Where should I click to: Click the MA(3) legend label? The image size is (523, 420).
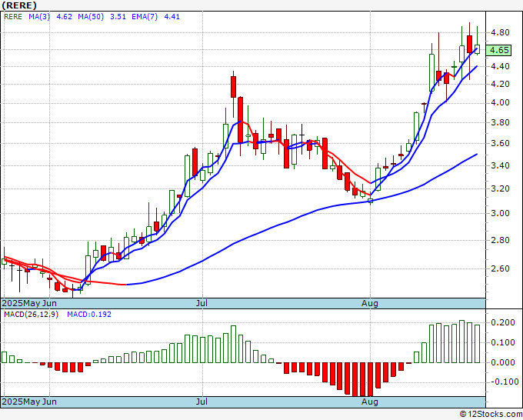pos(39,17)
